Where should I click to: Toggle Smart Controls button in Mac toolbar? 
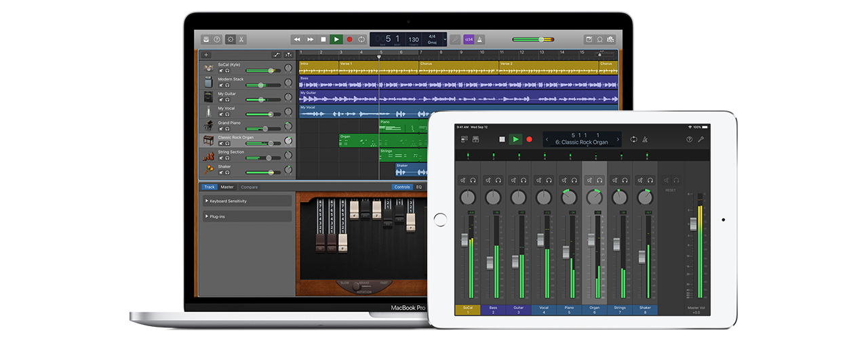[231, 39]
